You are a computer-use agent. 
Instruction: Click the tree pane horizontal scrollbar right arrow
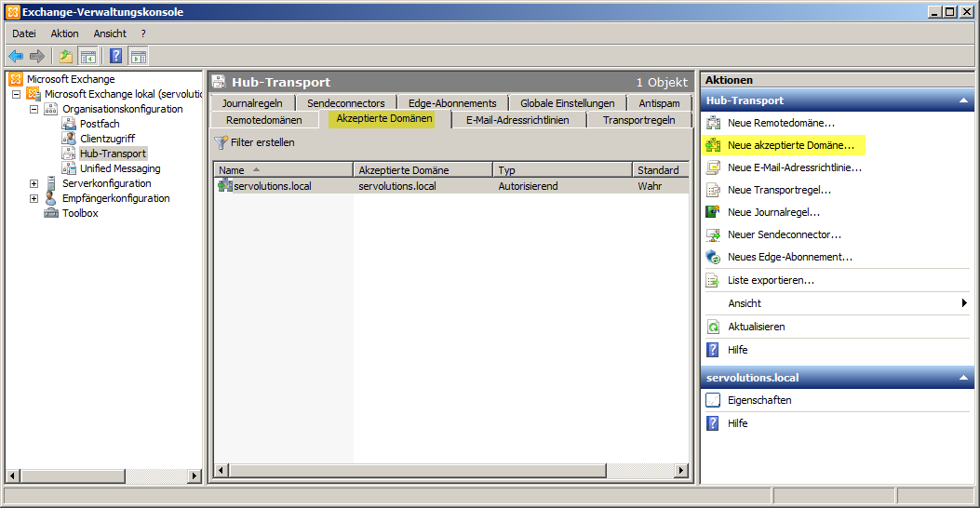pos(195,476)
